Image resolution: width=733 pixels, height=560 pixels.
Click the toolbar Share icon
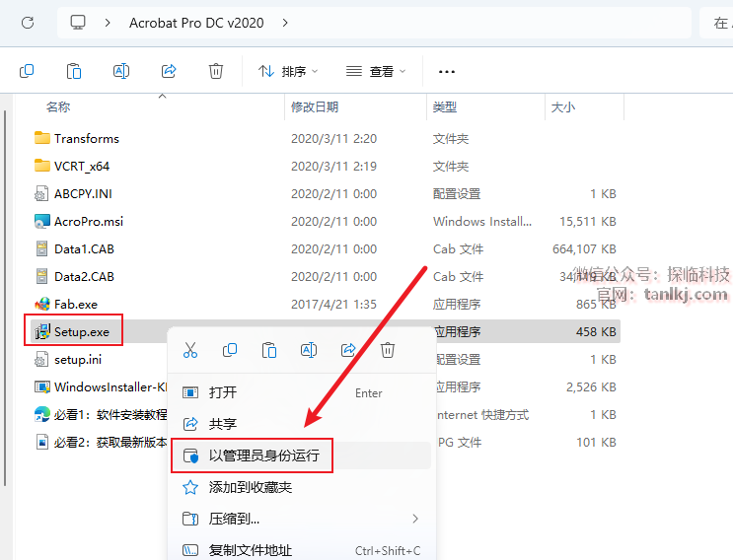[169, 71]
